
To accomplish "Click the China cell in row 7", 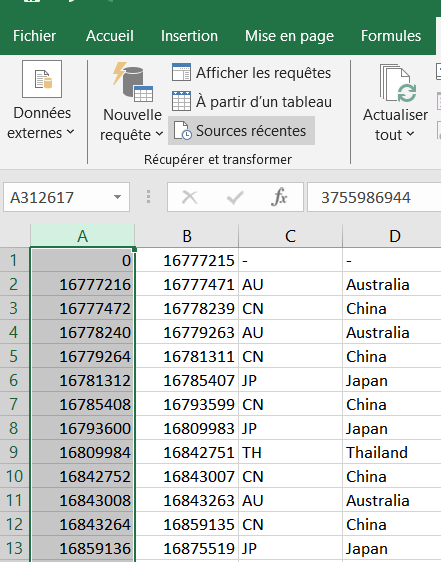I will pos(392,404).
